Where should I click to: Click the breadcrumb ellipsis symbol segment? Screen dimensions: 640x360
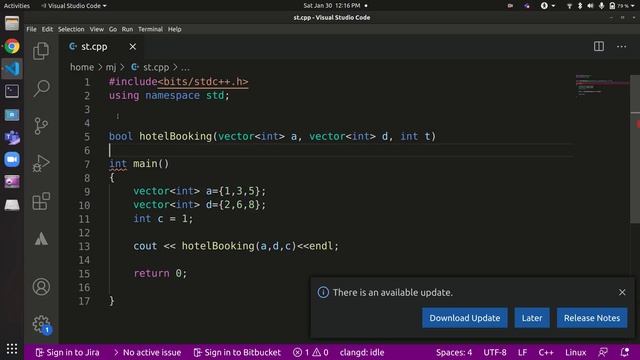coord(185,67)
